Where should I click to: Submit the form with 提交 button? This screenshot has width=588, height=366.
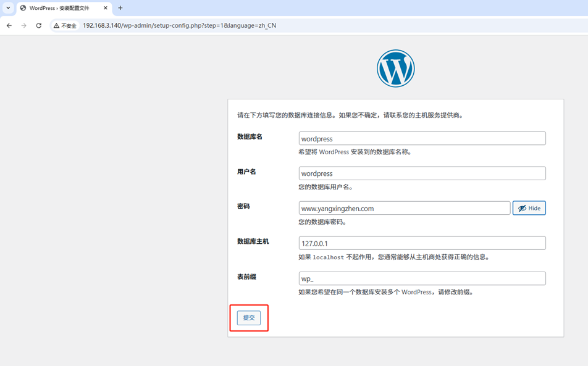pyautogui.click(x=249, y=318)
